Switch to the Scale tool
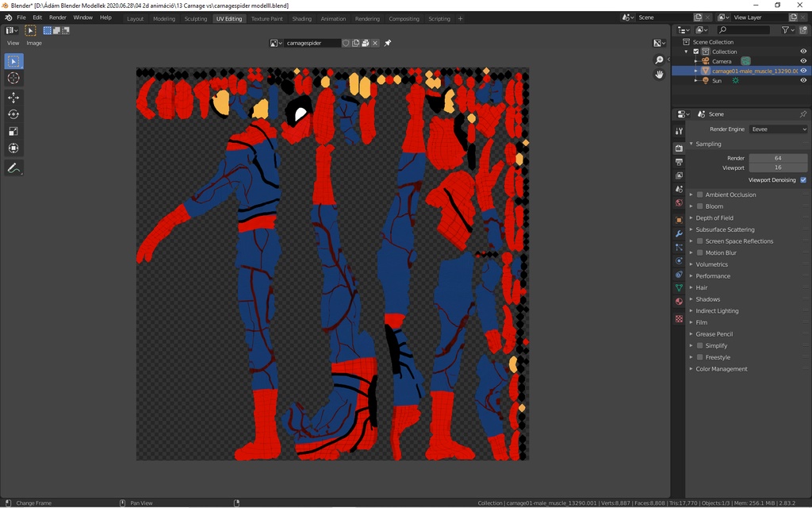 coord(13,129)
